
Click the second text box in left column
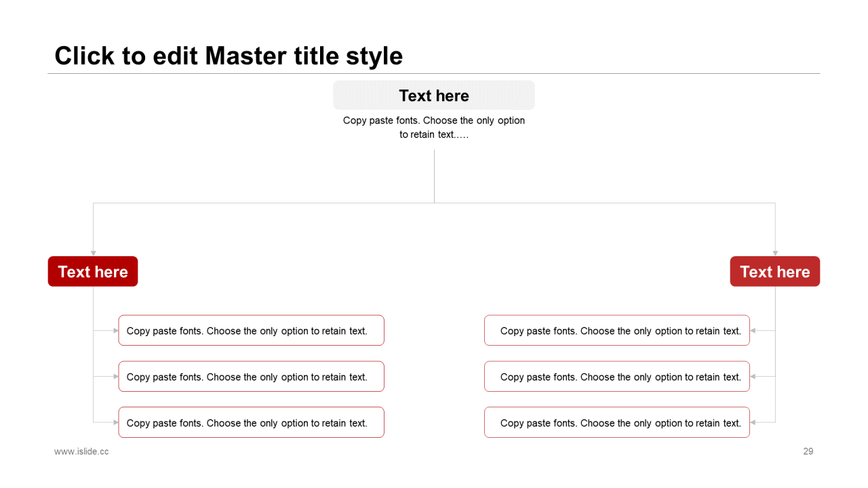click(251, 377)
